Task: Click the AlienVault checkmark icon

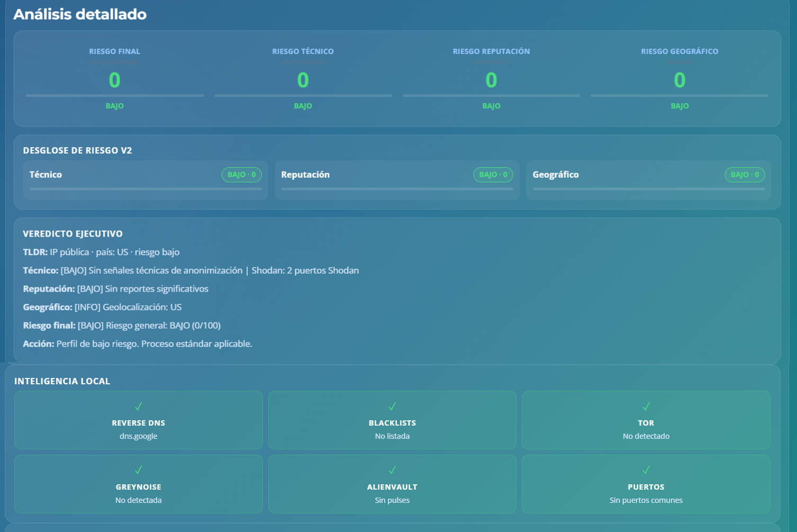Action: 392,470
